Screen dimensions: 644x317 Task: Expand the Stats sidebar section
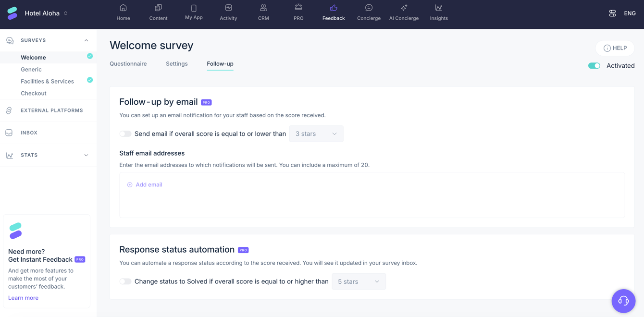click(48, 155)
